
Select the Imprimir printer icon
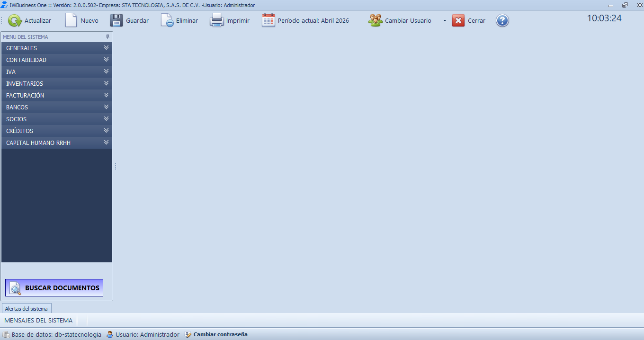click(217, 20)
